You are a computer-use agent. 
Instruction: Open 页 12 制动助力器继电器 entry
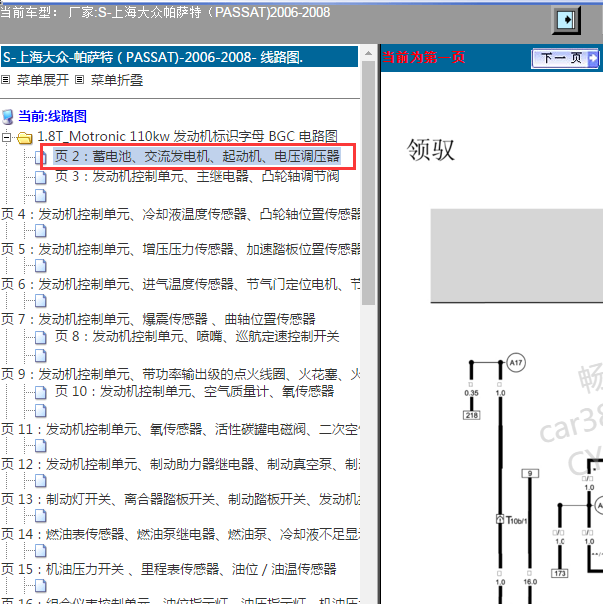click(180, 464)
